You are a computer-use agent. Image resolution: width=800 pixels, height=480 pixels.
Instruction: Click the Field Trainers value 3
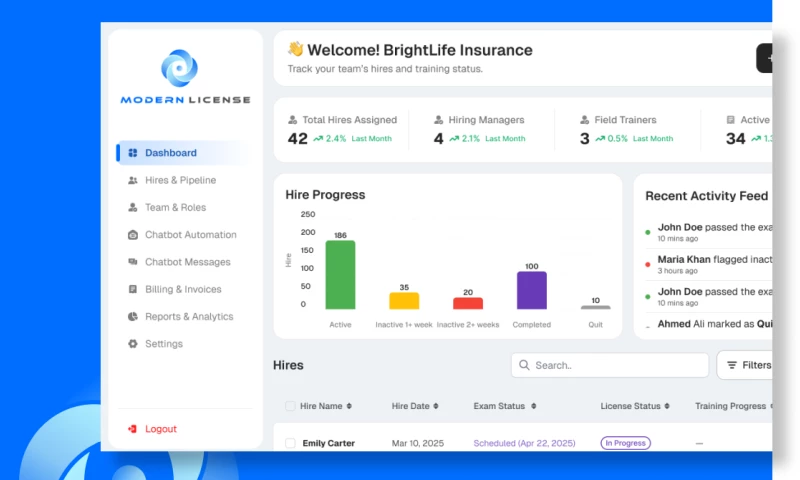[x=585, y=138]
